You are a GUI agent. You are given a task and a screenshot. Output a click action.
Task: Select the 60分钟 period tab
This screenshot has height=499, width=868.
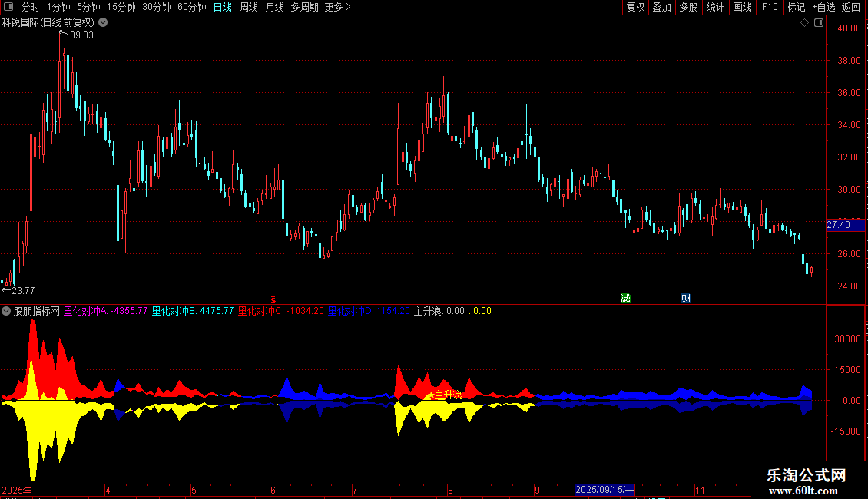(191, 7)
